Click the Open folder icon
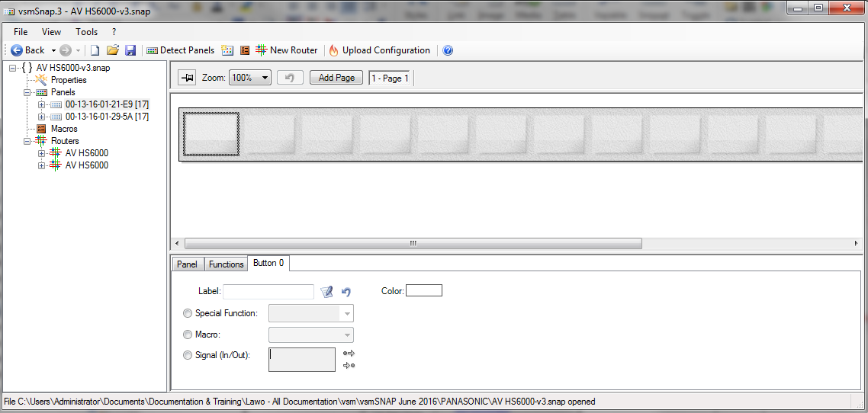This screenshot has height=413, width=868. (x=113, y=50)
